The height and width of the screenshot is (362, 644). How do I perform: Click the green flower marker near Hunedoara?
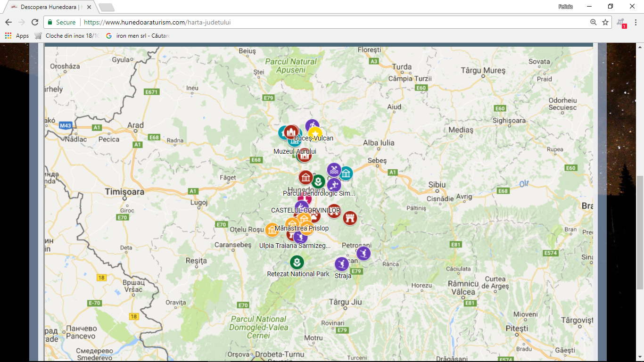[x=319, y=181]
